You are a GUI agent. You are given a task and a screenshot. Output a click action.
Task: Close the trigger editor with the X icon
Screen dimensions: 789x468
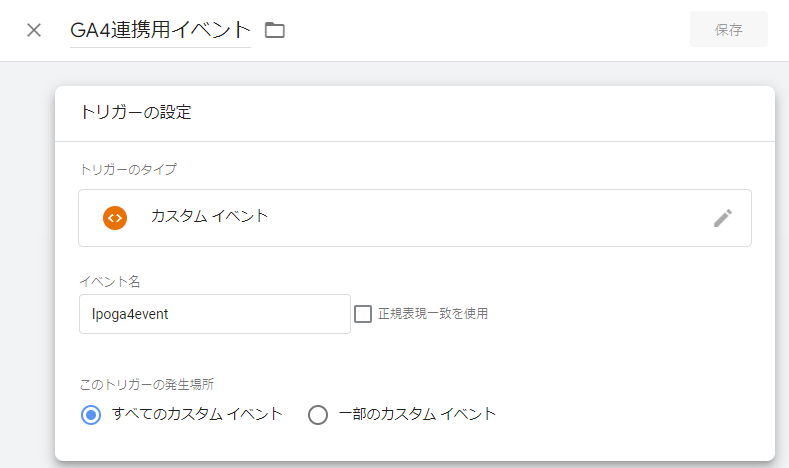pos(34,30)
